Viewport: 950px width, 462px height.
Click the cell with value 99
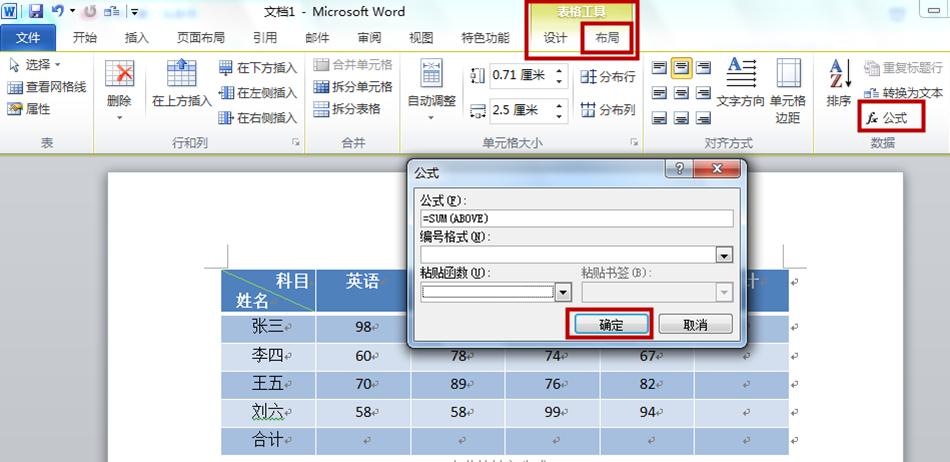[553, 413]
